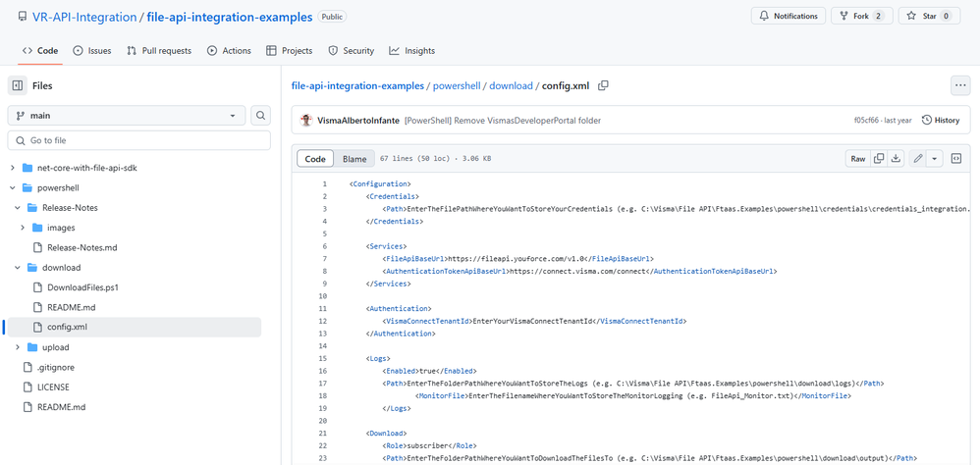This screenshot has width=980, height=465.
Task: Go to file-api-integration-examples breadcrumb root
Action: click(357, 85)
